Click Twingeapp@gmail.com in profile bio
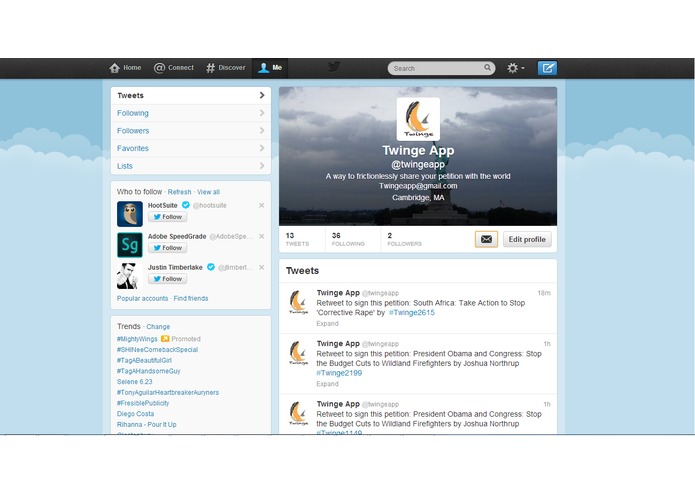The image size is (695, 494). (x=418, y=186)
